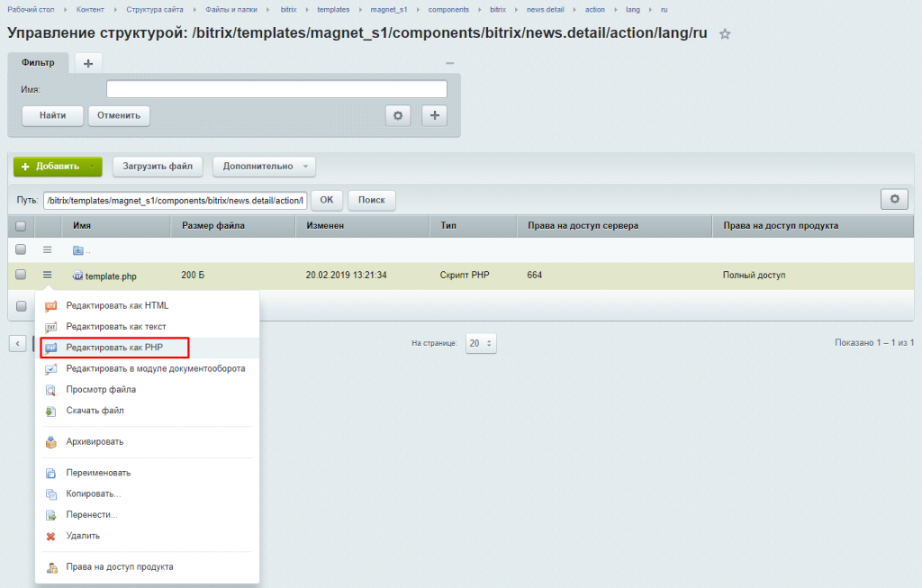Click icon for Edit as PHP

pos(51,348)
